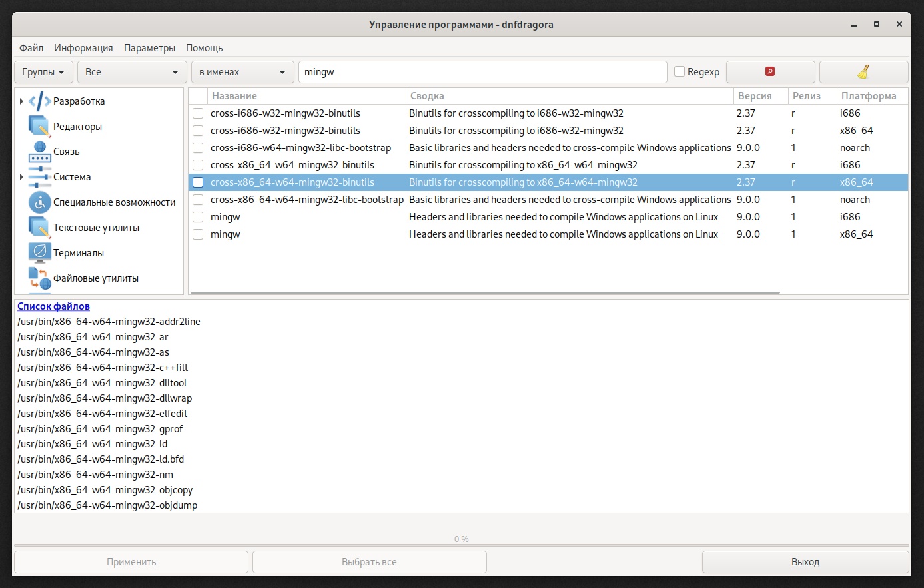Viewport: 924px width, 588px height.
Task: Click the file path ending in mingw32-c++filt
Action: [103, 368]
